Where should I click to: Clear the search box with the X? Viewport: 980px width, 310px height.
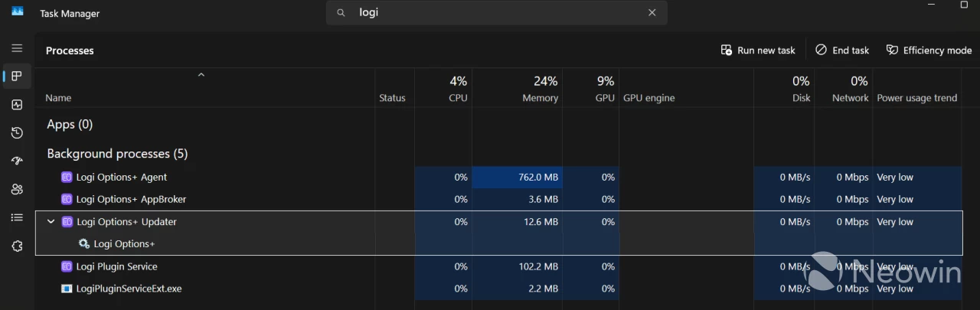(x=652, y=12)
